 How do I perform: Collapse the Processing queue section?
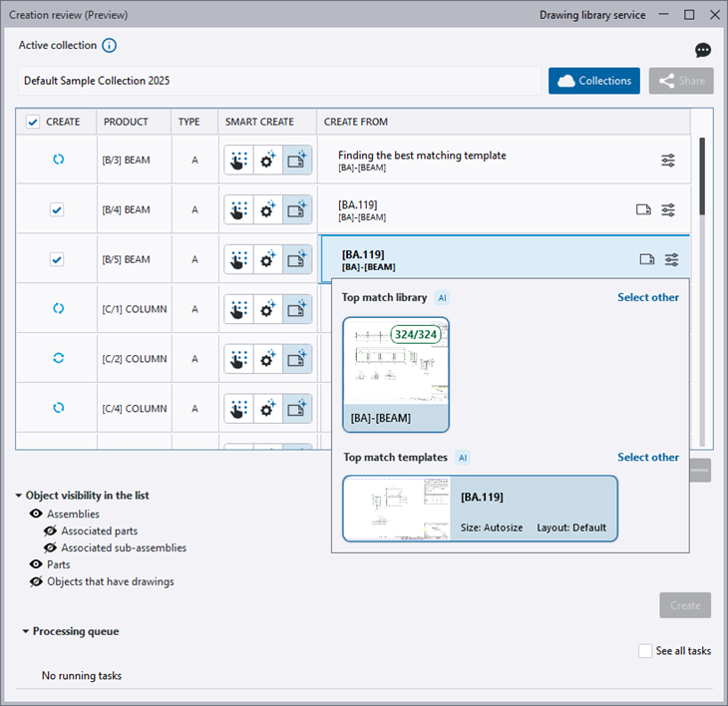click(26, 631)
